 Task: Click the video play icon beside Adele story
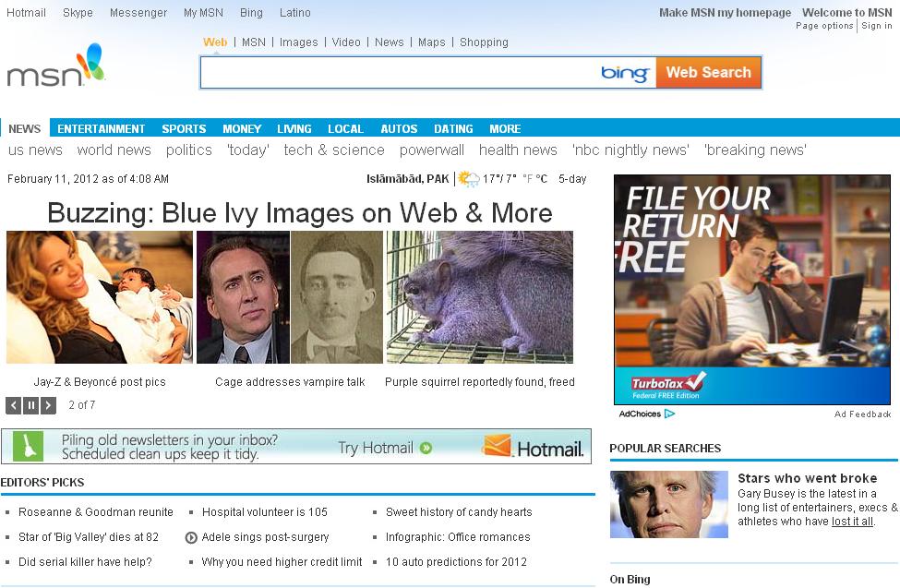(191, 537)
